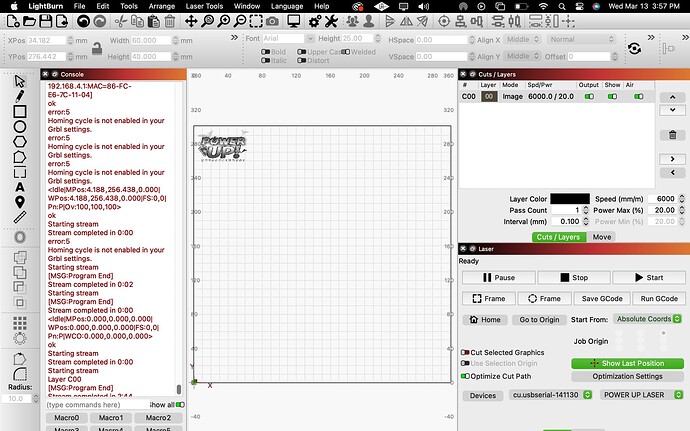Image resolution: width=690 pixels, height=431 pixels.
Task: Click the Align centers target icon
Action: [x=444, y=21]
